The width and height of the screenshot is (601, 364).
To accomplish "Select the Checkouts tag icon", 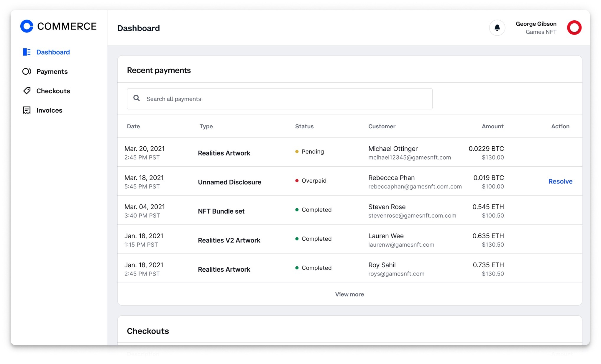I will pos(27,91).
